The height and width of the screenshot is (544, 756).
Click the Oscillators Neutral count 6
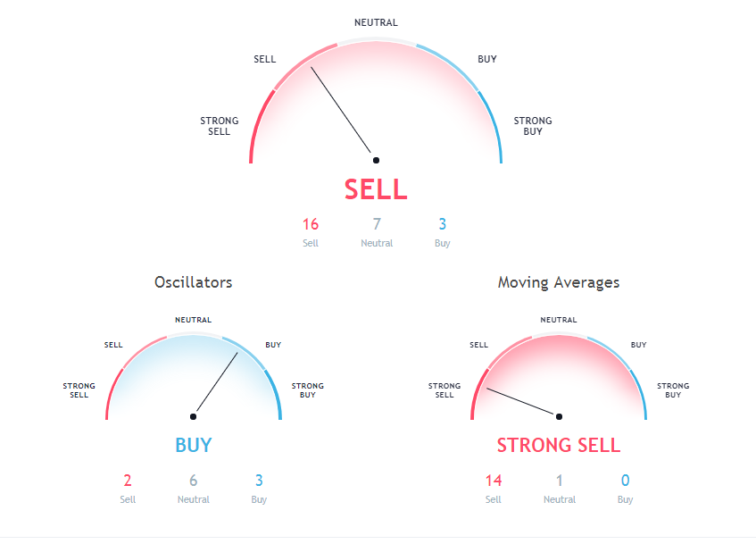[194, 481]
